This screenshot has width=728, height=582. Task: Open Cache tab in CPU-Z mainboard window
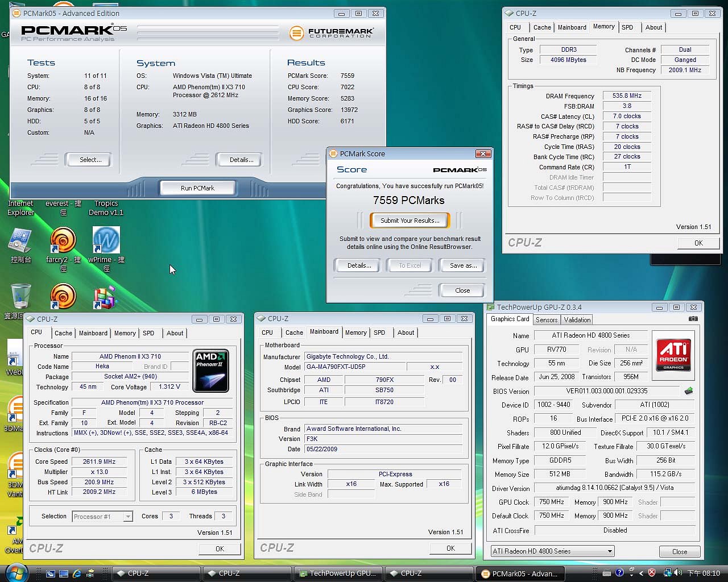point(294,332)
